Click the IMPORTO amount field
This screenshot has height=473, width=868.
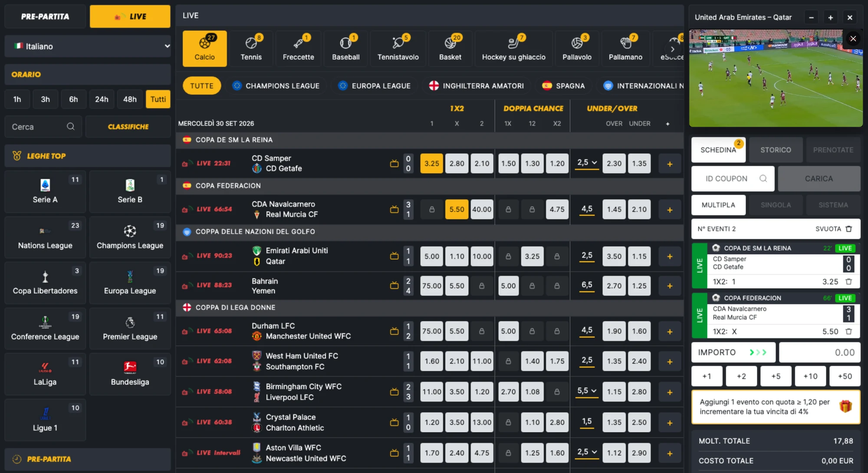(x=819, y=352)
